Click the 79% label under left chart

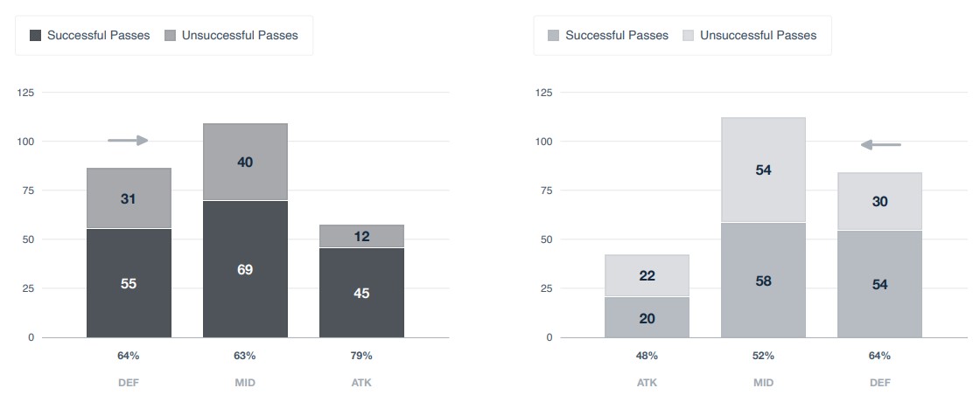tap(361, 356)
